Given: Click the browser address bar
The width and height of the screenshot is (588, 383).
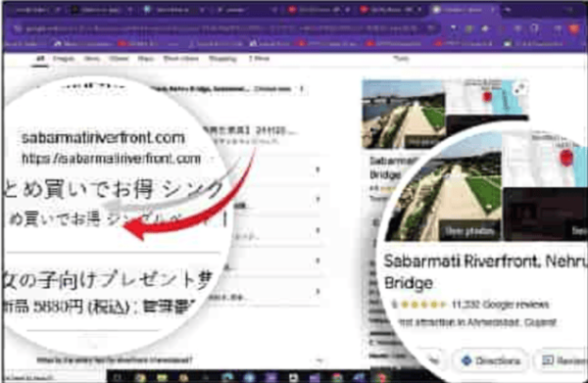Looking at the screenshot, I should point(225,28).
